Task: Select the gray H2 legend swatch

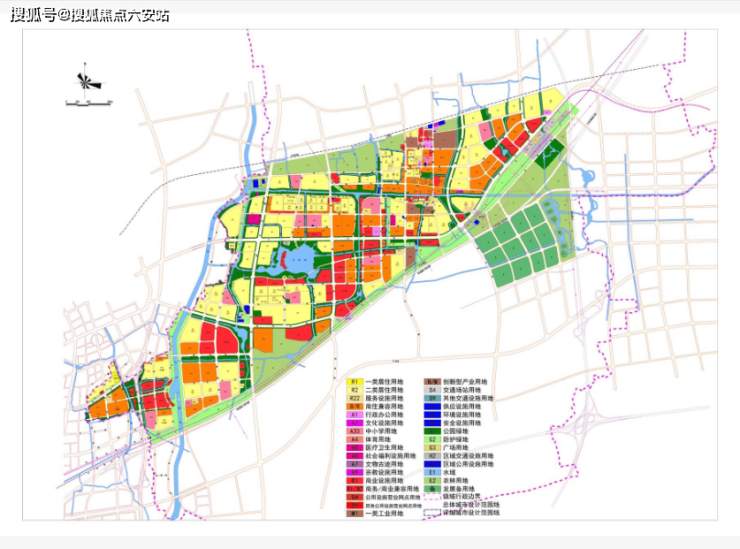Action: 432,456
